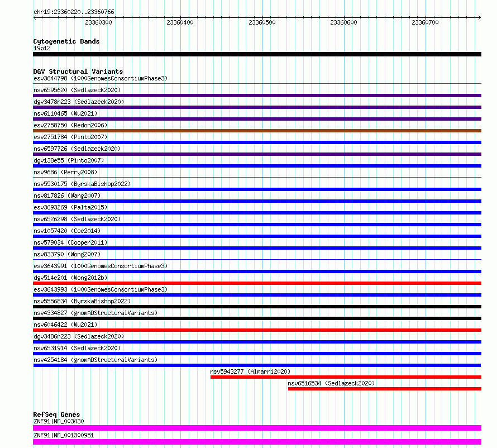The height and width of the screenshot is (448, 497).
Task: Click the nsv579034 (Cooper2011) label
Action: (70, 242)
